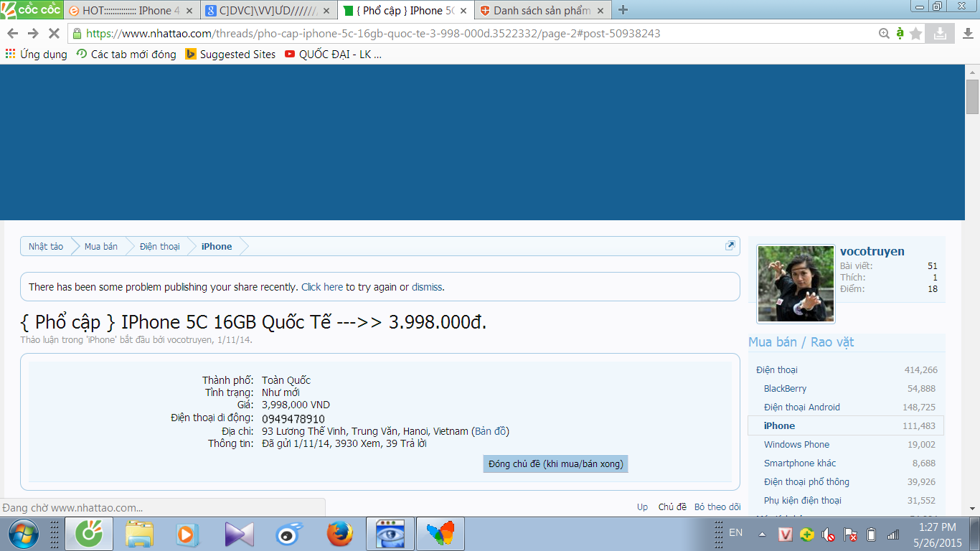Screen dimensions: 980x551
Task: Open Điện thoại breadcrumb
Action: (x=160, y=246)
